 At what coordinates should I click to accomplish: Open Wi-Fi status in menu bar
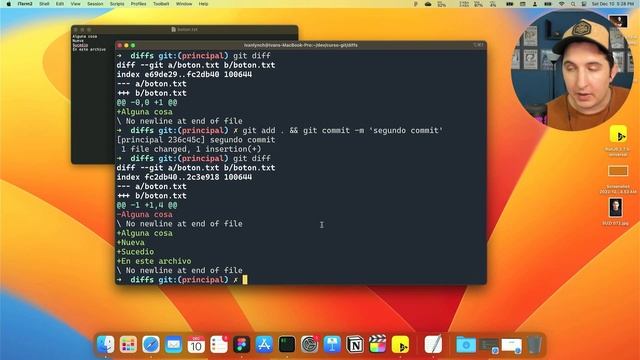coord(562,4)
